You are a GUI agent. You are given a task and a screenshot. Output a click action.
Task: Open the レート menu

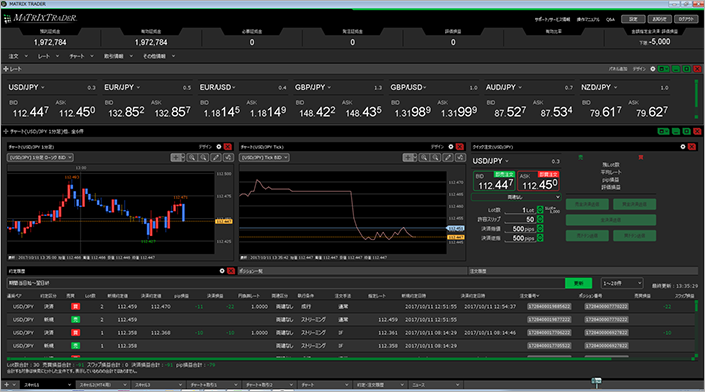tap(48, 56)
